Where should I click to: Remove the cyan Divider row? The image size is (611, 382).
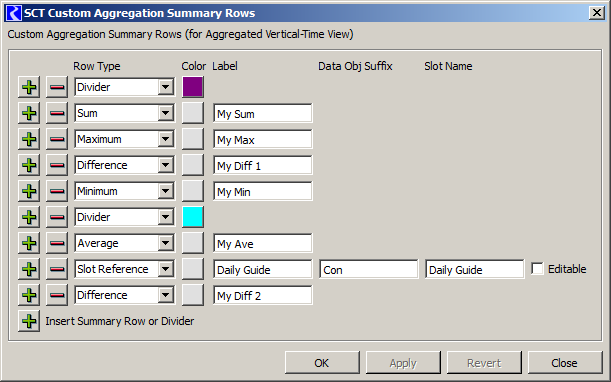coord(57,217)
